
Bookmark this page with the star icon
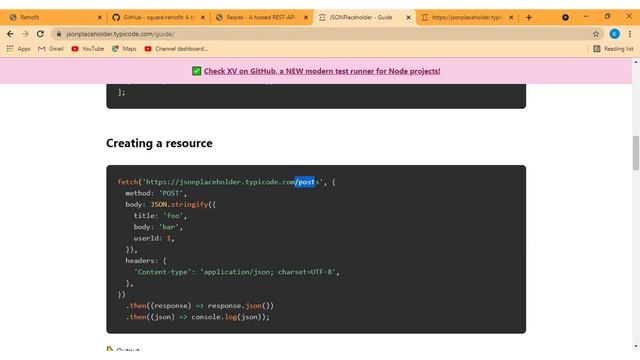pyautogui.click(x=596, y=34)
